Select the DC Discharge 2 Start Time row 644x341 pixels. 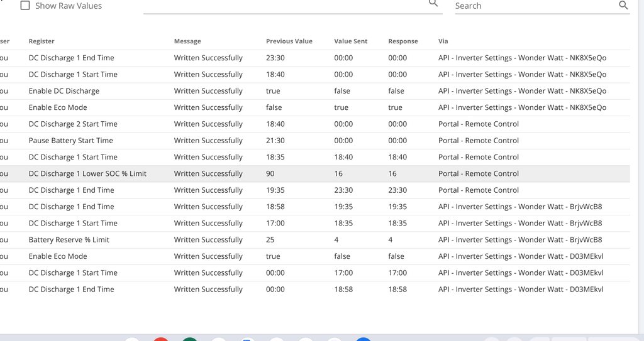[73, 124]
